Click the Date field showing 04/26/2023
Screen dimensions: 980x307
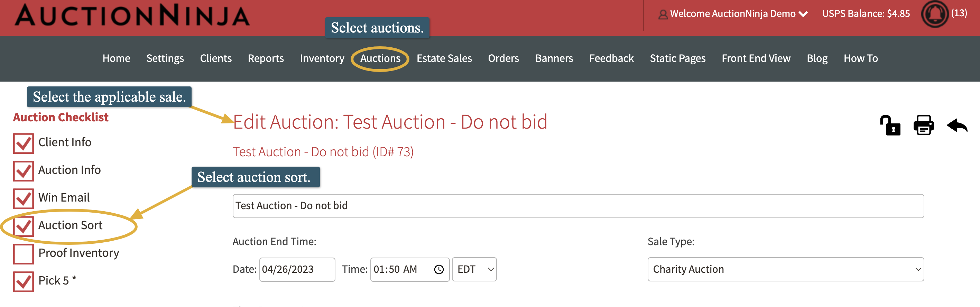click(297, 269)
